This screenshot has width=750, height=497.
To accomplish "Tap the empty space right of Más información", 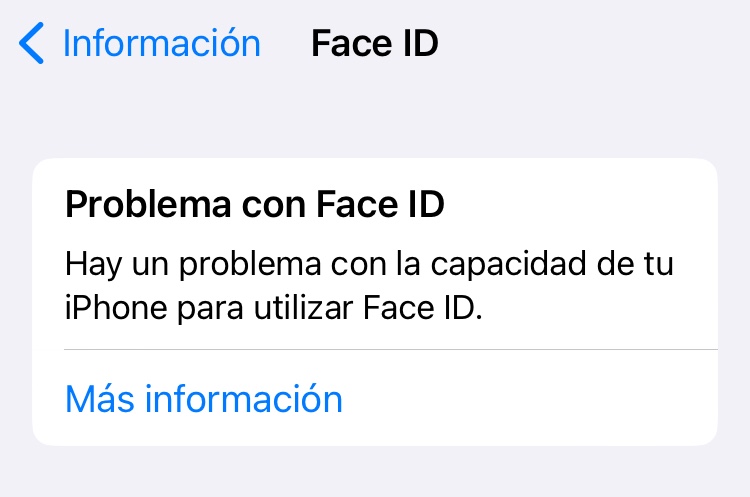I will tap(540, 399).
